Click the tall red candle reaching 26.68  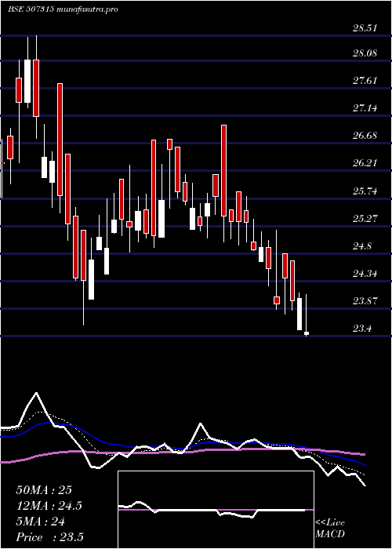pos(154,187)
